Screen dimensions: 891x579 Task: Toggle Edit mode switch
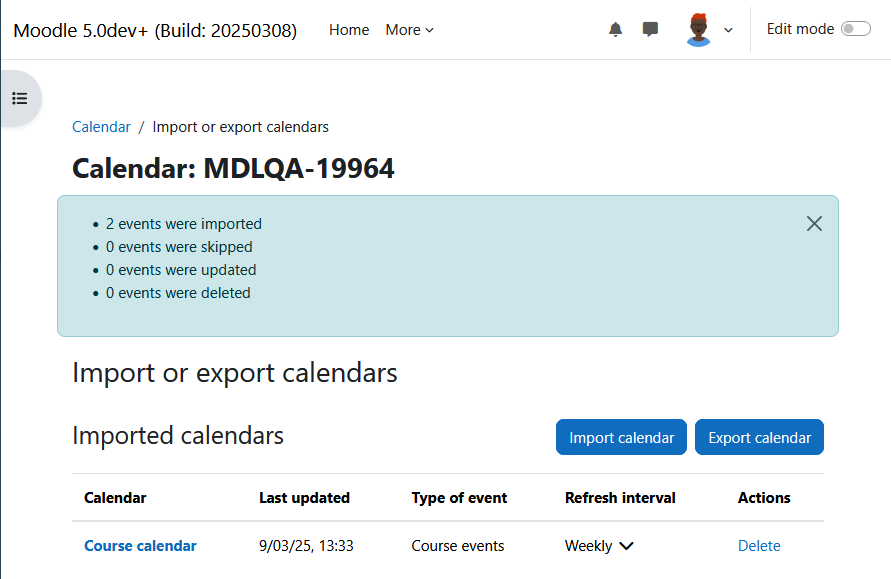pos(856,29)
